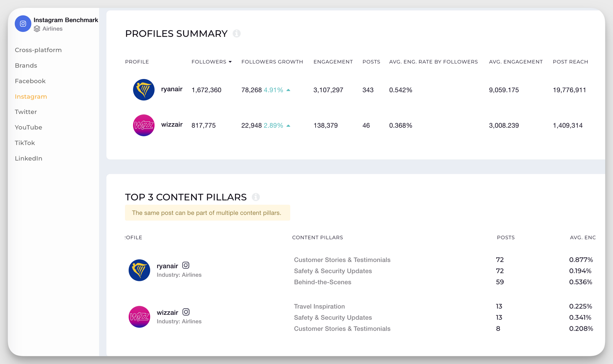
Task: Click ryanair growth up-arrow indicator
Action: tap(288, 90)
